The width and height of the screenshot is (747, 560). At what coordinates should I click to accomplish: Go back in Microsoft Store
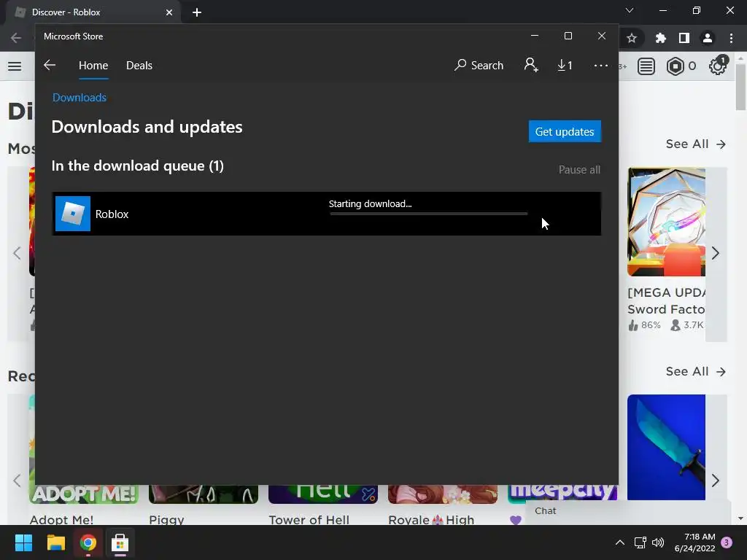click(50, 65)
